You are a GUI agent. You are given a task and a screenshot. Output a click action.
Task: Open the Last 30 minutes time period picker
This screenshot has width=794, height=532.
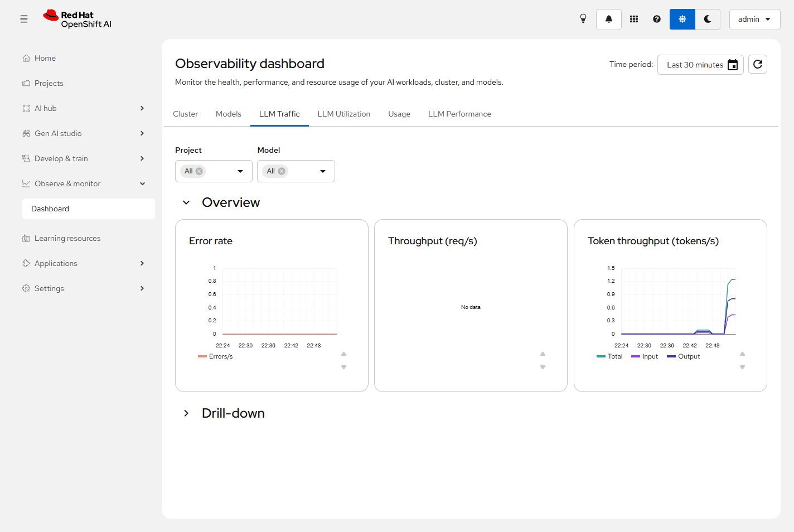click(700, 65)
